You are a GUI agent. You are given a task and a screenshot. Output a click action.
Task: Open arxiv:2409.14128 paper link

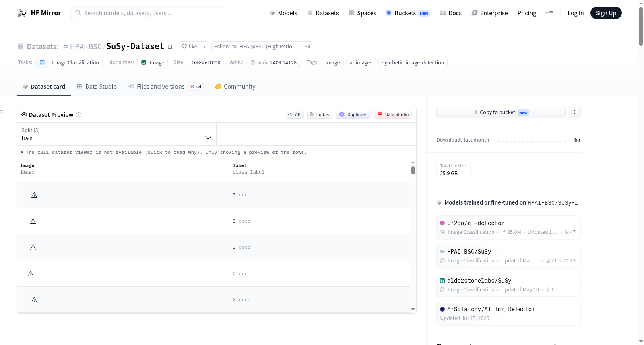[274, 63]
